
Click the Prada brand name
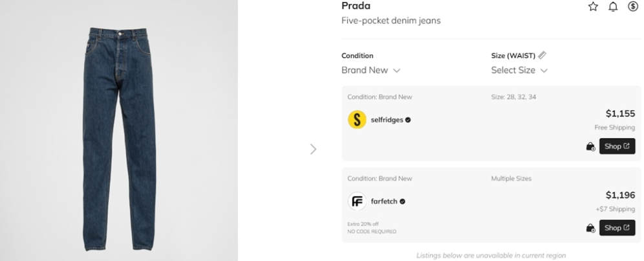(356, 6)
